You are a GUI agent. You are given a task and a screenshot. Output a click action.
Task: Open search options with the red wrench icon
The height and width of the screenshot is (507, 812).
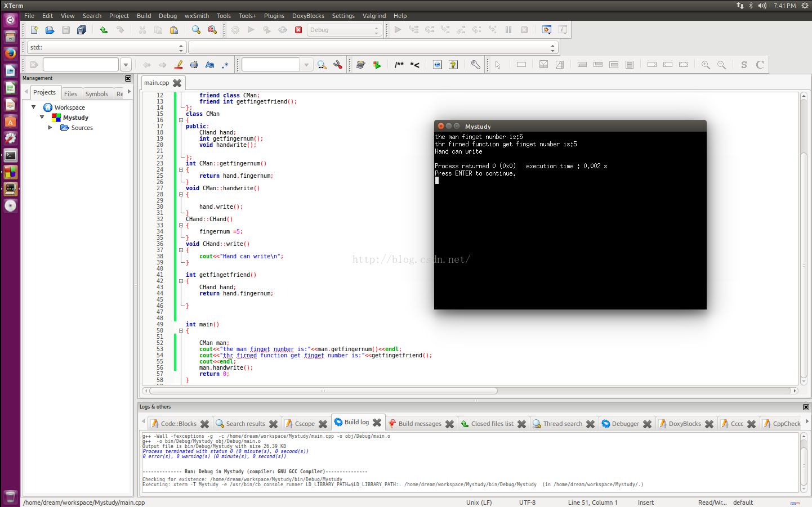(x=338, y=65)
